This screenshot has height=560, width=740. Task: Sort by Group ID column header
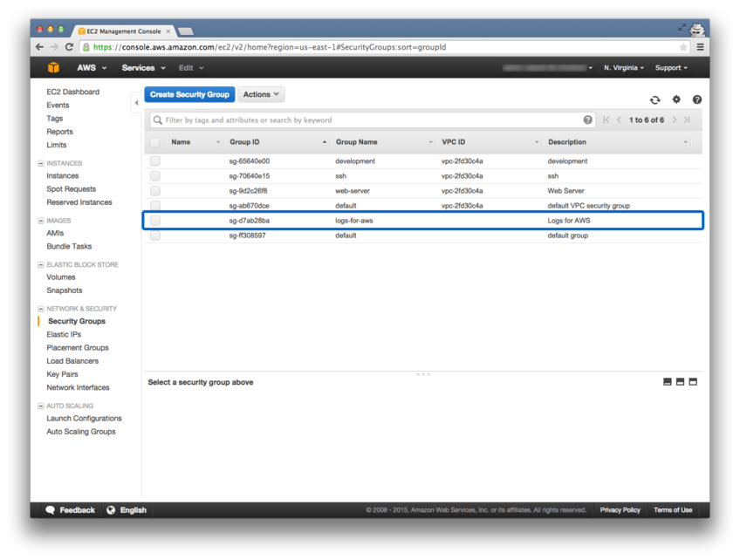point(244,142)
